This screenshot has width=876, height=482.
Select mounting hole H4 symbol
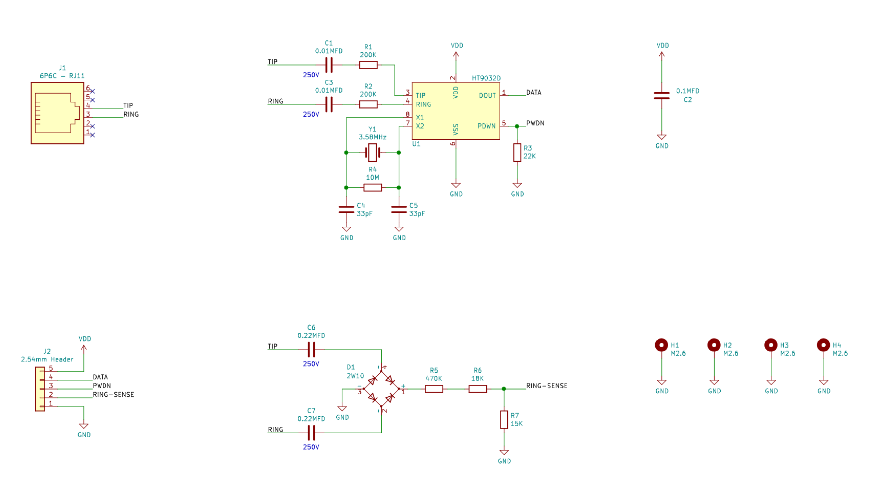tap(823, 346)
